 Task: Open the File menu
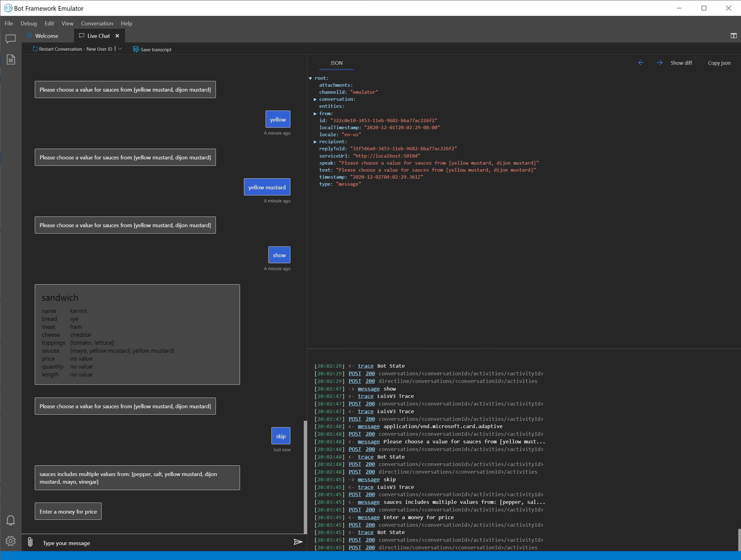pyautogui.click(x=9, y=24)
